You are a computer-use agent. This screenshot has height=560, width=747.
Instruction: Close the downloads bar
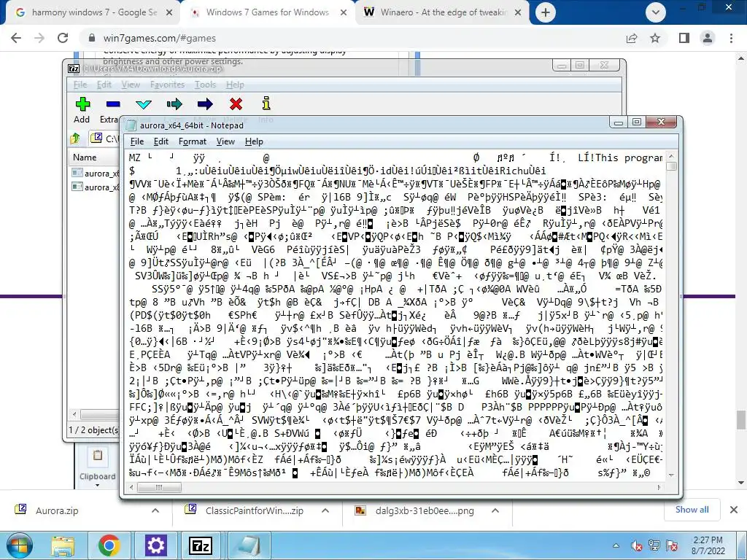734,510
